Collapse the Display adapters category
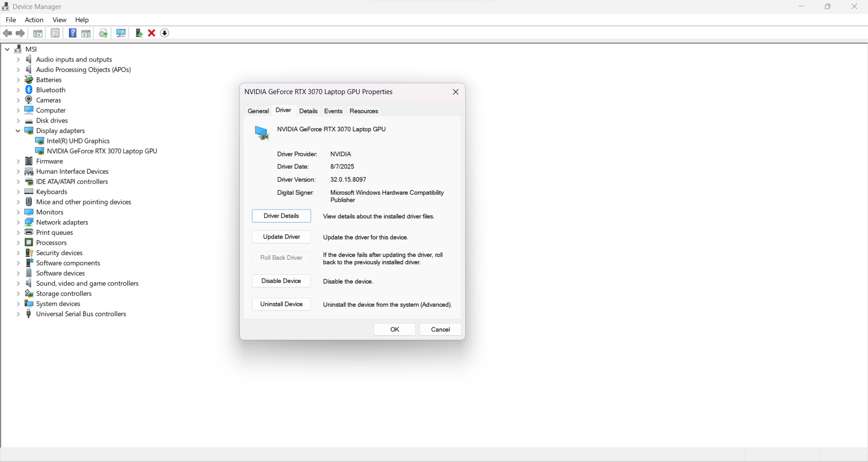The width and height of the screenshot is (868, 462). (x=18, y=131)
